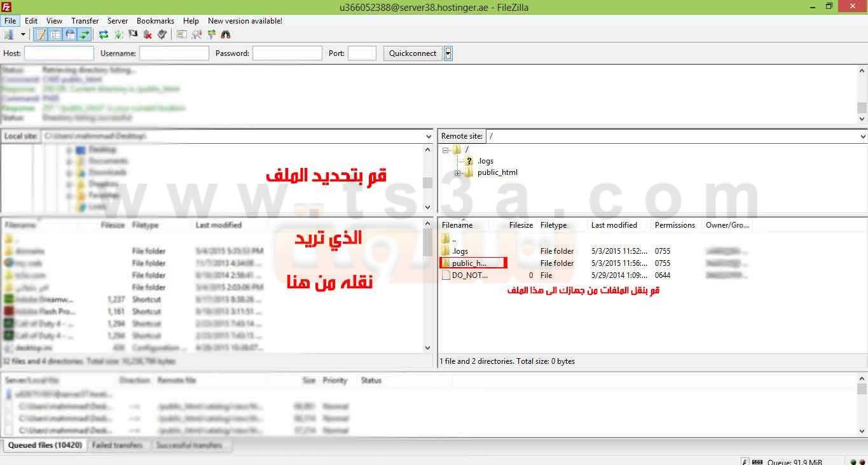Click the binoculars search remote files icon
The width and height of the screenshot is (868, 465).
pyautogui.click(x=226, y=34)
